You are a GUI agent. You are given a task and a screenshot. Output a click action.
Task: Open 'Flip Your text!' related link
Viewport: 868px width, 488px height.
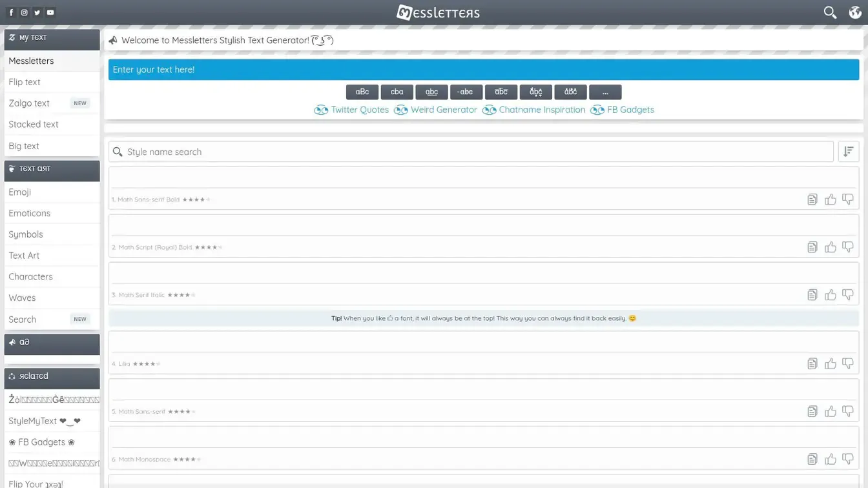point(52,483)
